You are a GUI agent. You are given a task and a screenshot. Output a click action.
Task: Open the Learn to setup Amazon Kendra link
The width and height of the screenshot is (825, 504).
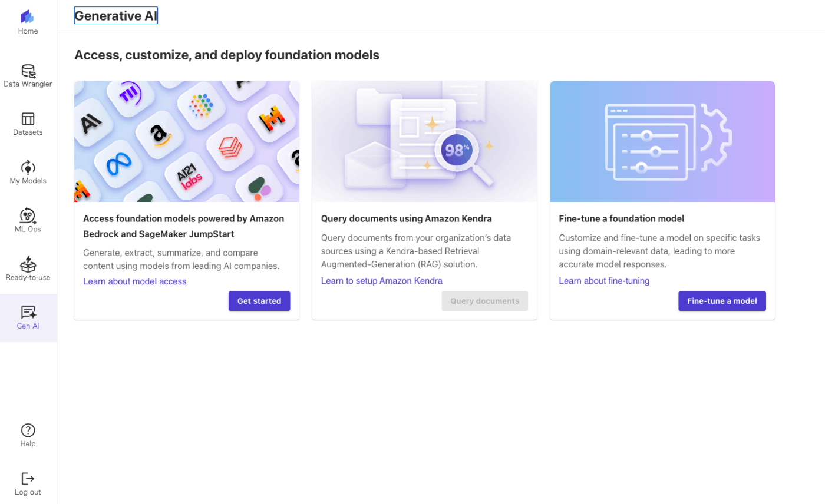(x=381, y=281)
